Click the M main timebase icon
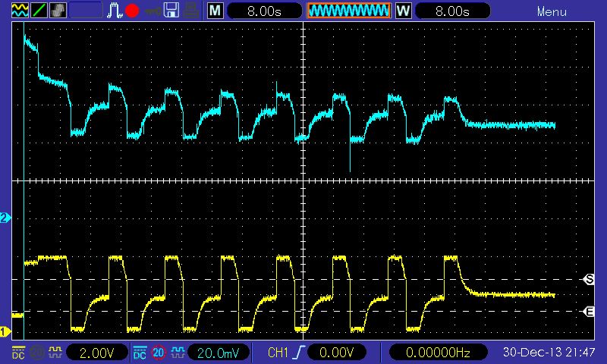Image resolution: width=607 pixels, height=364 pixels. [215, 11]
